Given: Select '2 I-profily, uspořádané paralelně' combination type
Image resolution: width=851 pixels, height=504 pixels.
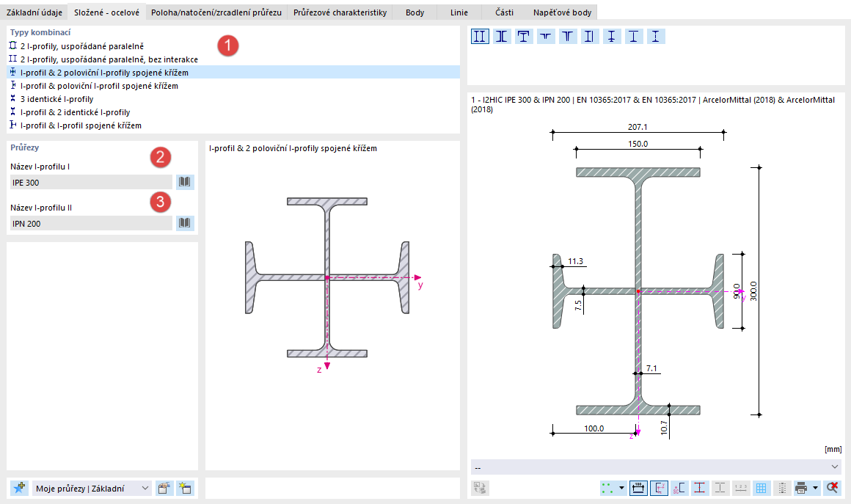Looking at the screenshot, I should click(233, 46).
